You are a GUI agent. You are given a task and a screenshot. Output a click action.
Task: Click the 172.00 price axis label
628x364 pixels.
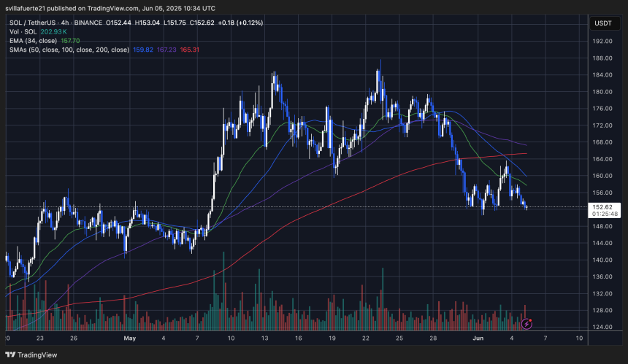click(x=602, y=125)
